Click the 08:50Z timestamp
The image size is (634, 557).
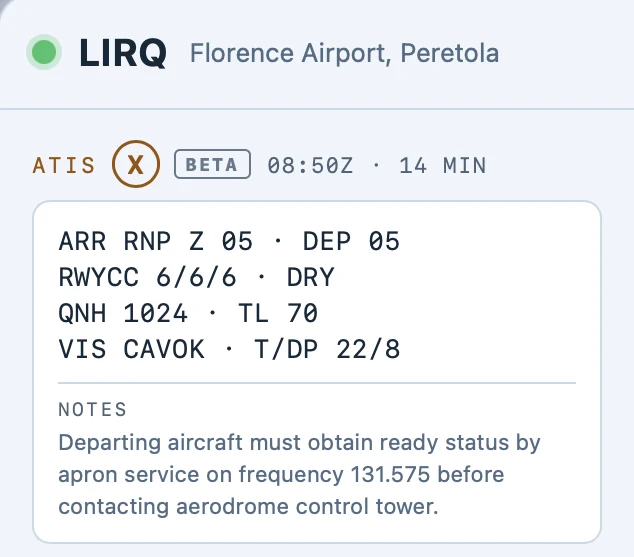[x=310, y=166]
